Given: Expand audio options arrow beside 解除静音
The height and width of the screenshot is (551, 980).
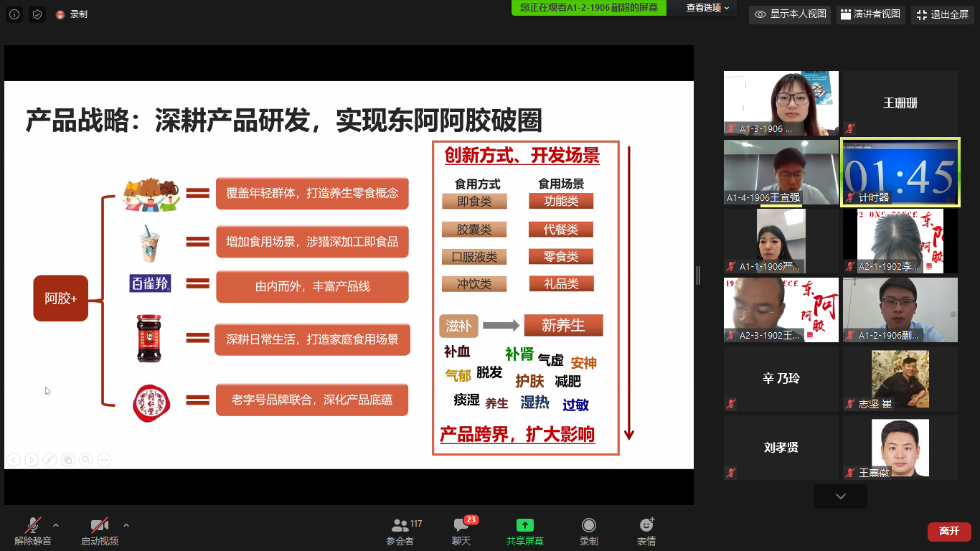Looking at the screenshot, I should click(x=56, y=525).
